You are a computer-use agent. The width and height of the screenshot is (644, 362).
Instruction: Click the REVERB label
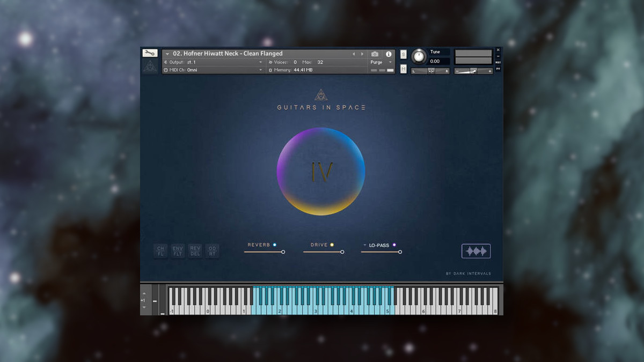(259, 245)
